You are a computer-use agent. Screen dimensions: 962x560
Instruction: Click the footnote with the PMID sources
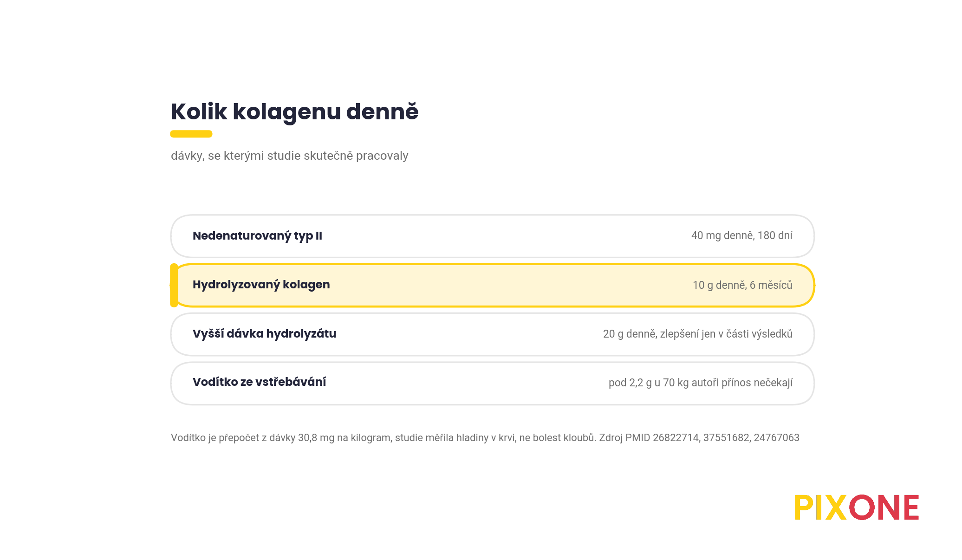click(x=485, y=438)
